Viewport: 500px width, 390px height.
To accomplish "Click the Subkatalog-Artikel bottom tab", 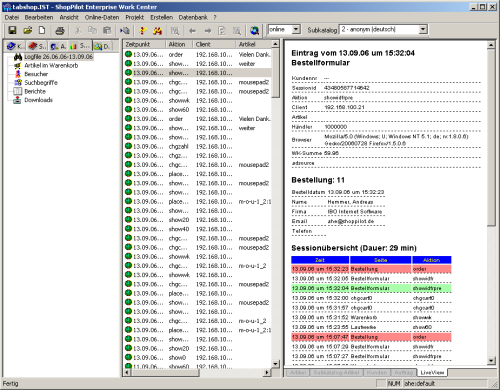I will [x=336, y=372].
